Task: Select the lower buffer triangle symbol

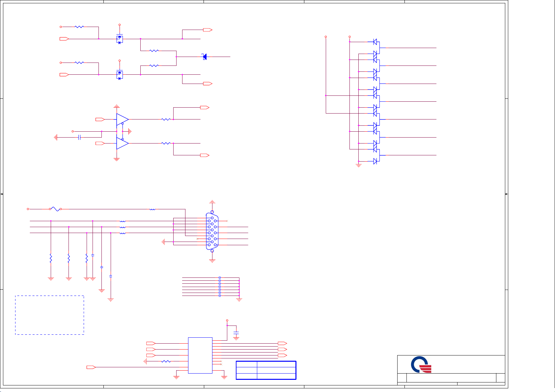Action: pyautogui.click(x=123, y=143)
